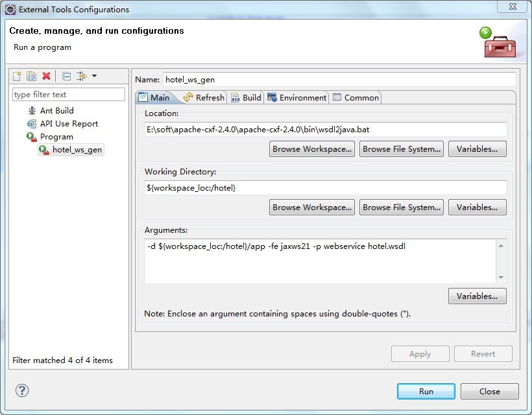Click Arguments scrollbar up arrow

pos(501,246)
